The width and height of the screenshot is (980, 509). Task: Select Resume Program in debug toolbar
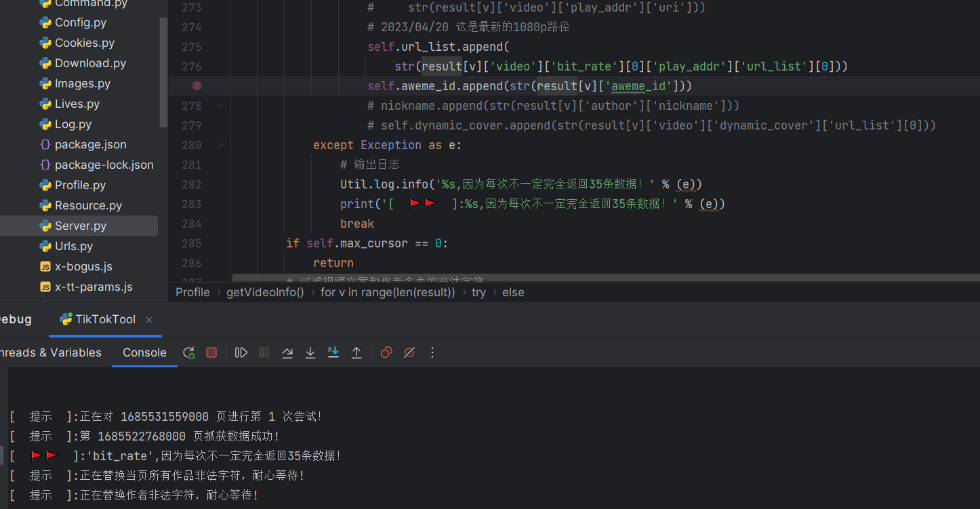(241, 352)
